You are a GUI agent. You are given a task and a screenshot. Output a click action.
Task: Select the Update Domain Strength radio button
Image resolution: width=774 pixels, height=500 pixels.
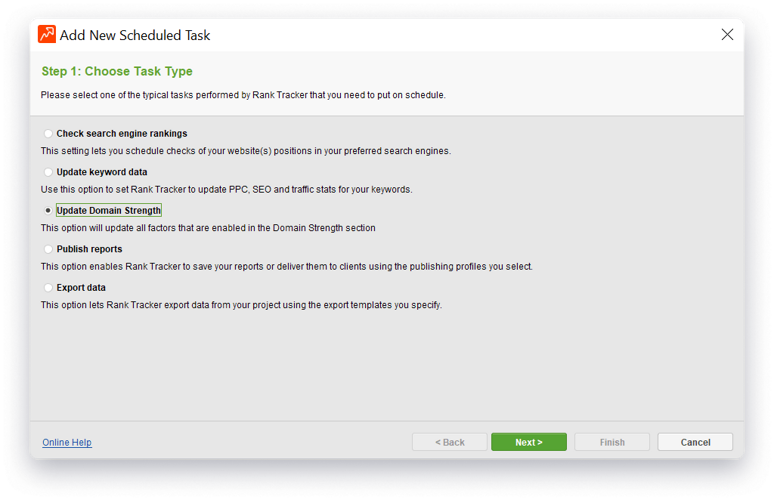[48, 211]
